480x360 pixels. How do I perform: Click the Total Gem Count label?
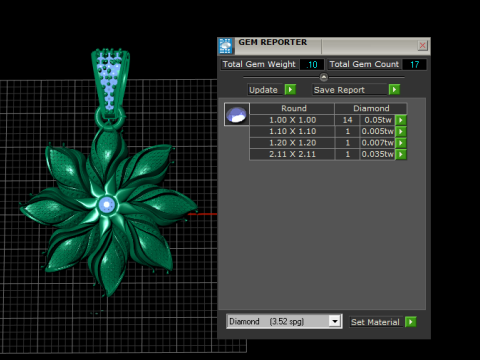point(364,64)
